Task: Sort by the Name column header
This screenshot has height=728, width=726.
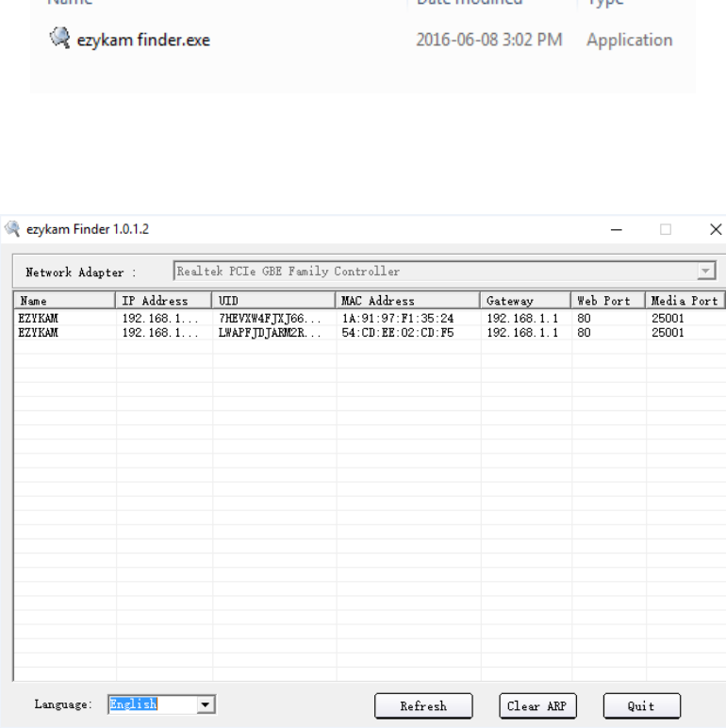Action: [64, 301]
